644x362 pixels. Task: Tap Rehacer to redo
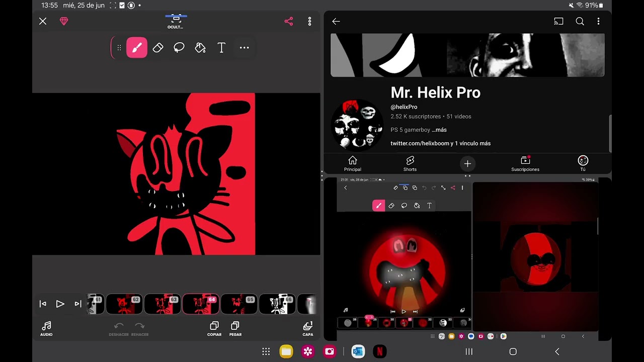point(140,329)
